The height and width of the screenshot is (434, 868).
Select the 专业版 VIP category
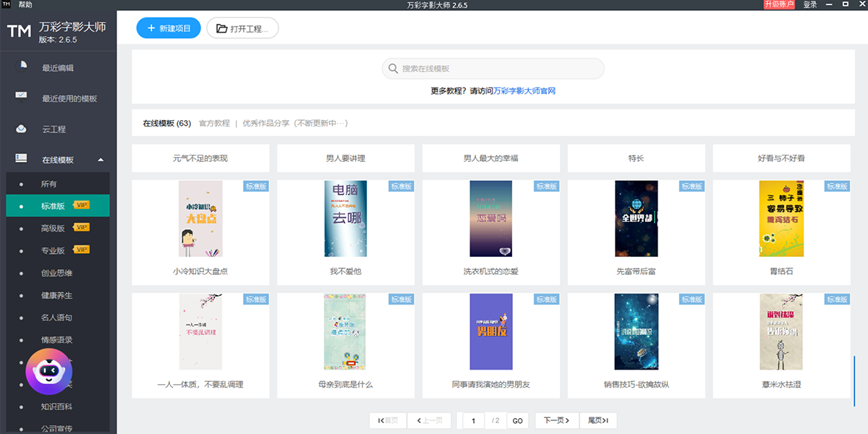(x=54, y=251)
